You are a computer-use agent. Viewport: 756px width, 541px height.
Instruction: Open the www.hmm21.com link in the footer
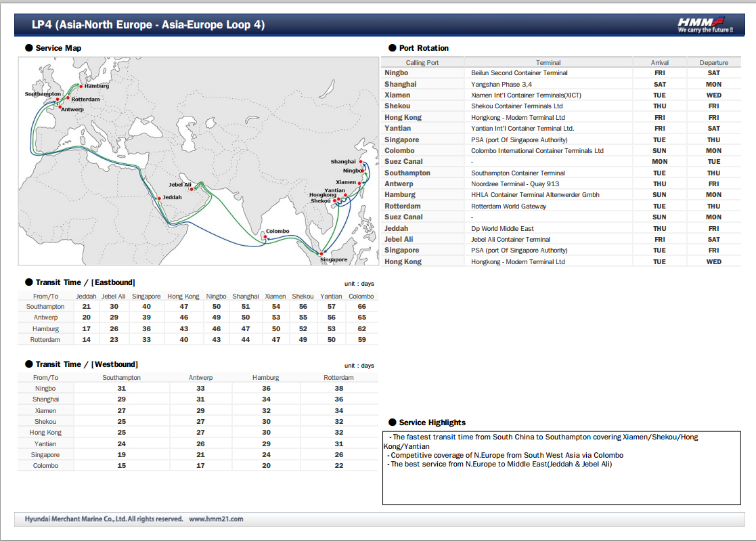(x=216, y=519)
